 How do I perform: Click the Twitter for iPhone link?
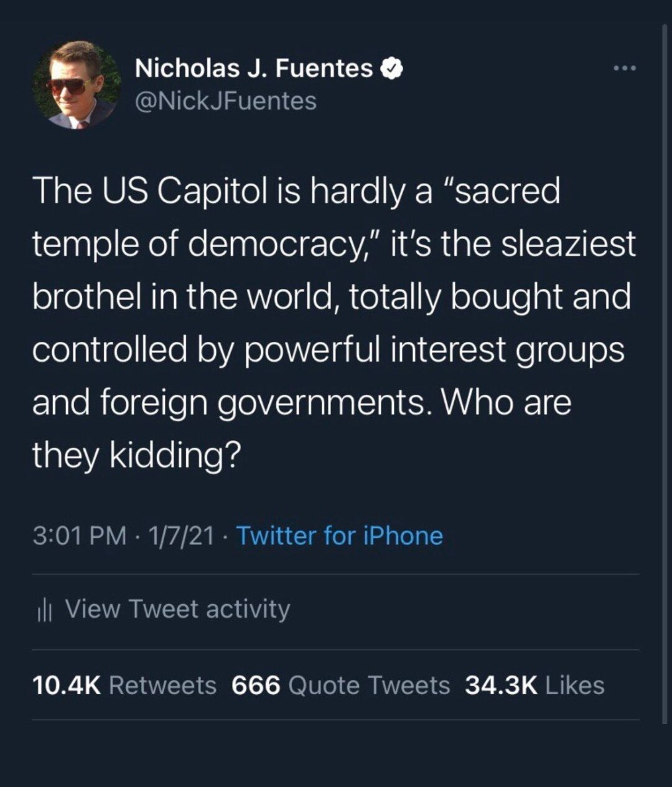tap(340, 535)
